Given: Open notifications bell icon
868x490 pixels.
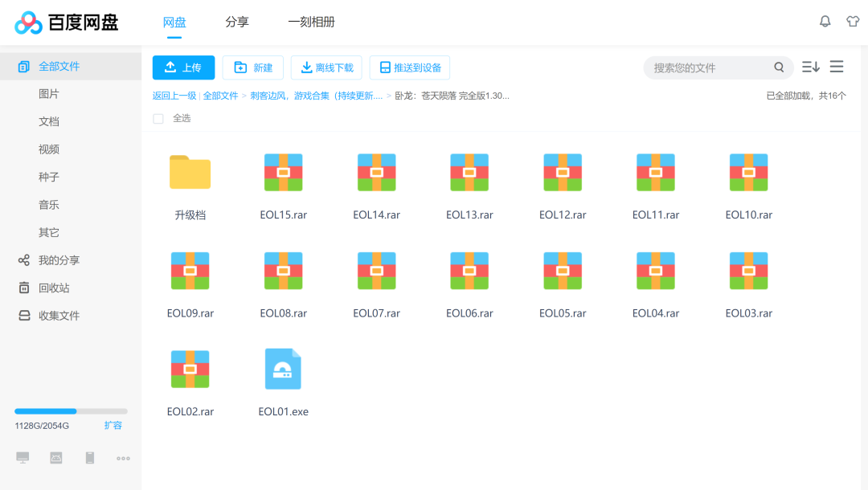Looking at the screenshot, I should click(x=825, y=22).
